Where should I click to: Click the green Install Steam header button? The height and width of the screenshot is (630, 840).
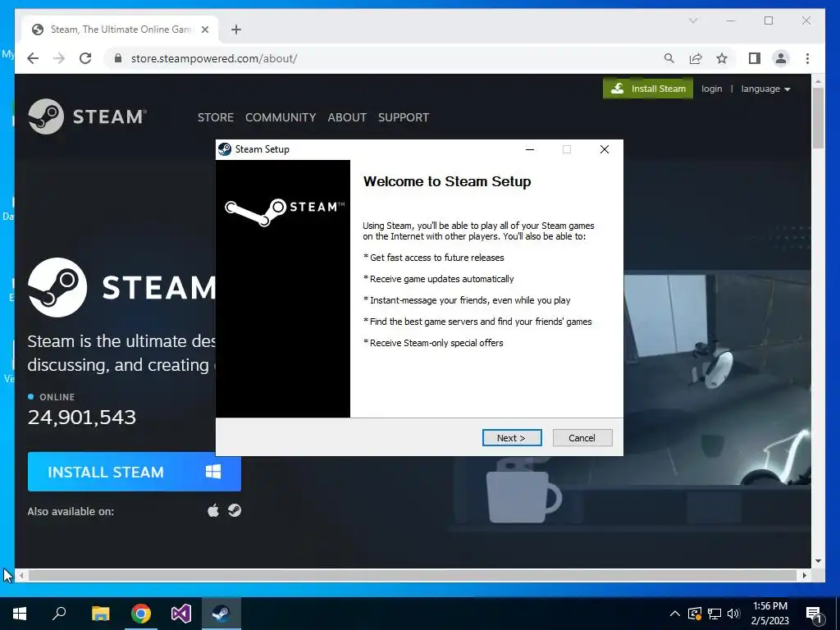(648, 89)
